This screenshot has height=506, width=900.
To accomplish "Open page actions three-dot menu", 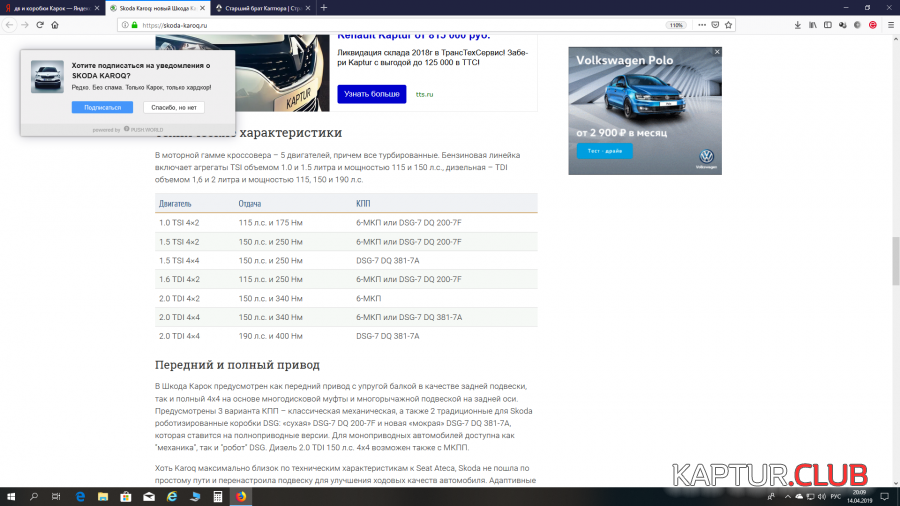I will (x=701, y=25).
